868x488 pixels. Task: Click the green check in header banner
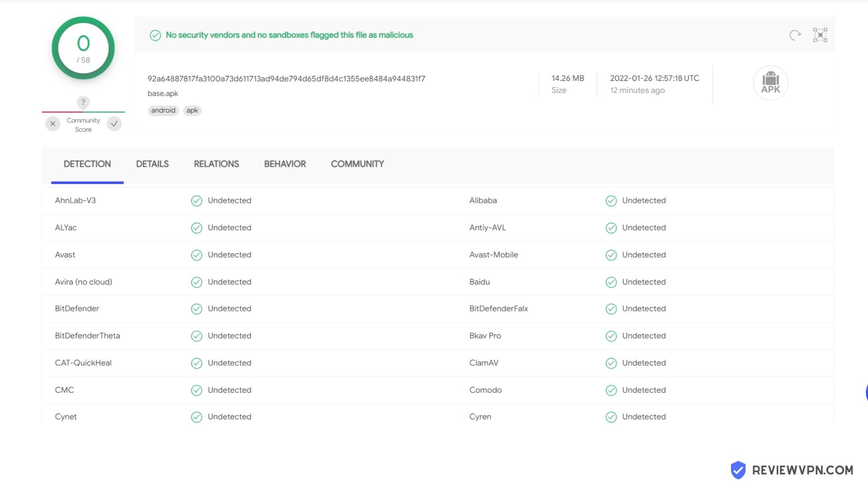coord(155,35)
